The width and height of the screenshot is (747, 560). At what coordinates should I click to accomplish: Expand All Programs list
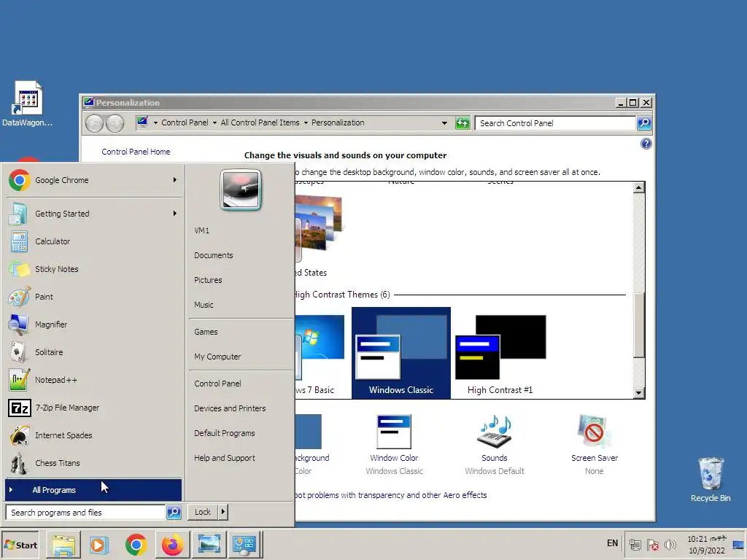pos(93,489)
